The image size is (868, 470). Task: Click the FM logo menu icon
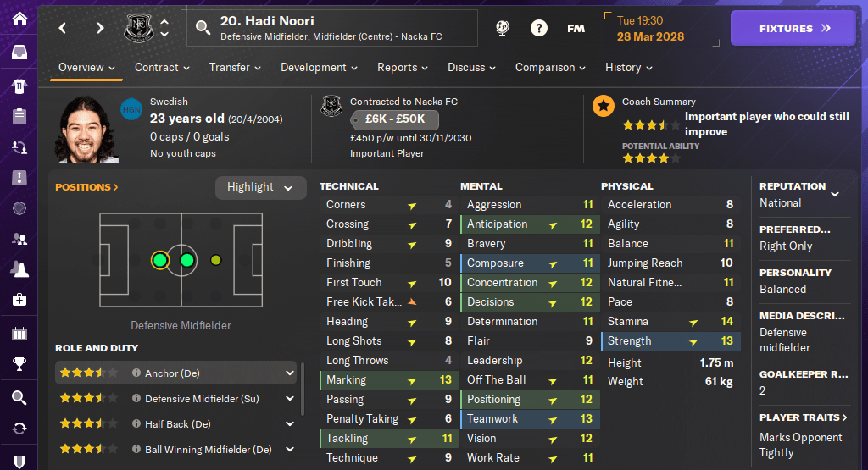click(576, 29)
